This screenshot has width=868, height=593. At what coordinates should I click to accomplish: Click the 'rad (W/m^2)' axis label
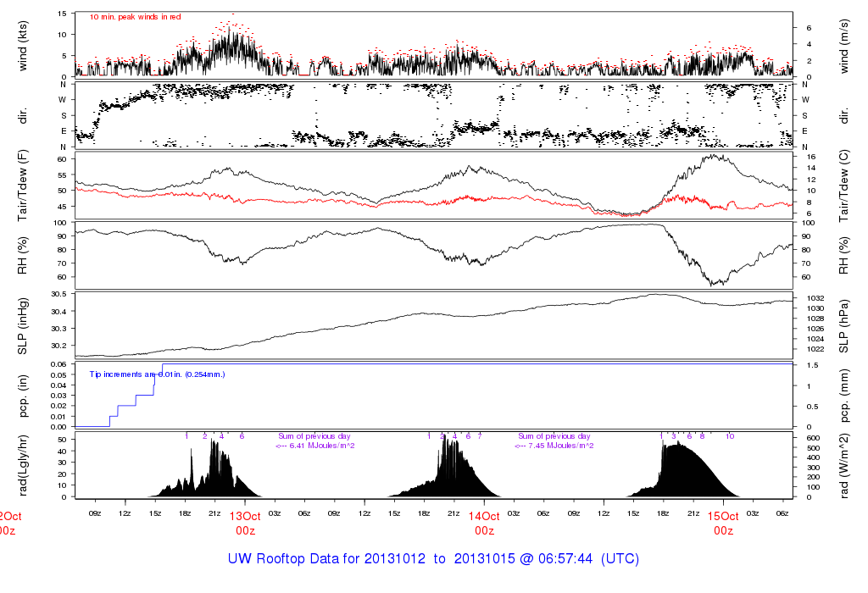[843, 466]
